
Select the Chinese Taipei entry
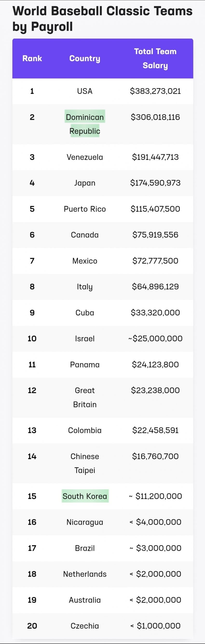[x=85, y=463]
